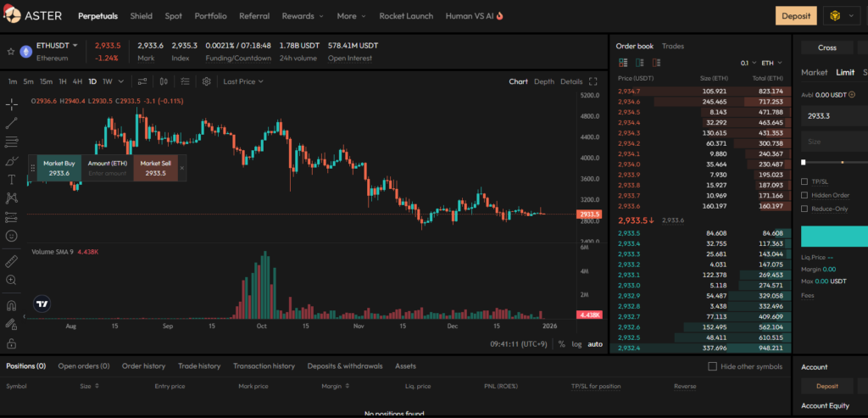
Task: Open the chart patterns tool
Action: coord(11,198)
